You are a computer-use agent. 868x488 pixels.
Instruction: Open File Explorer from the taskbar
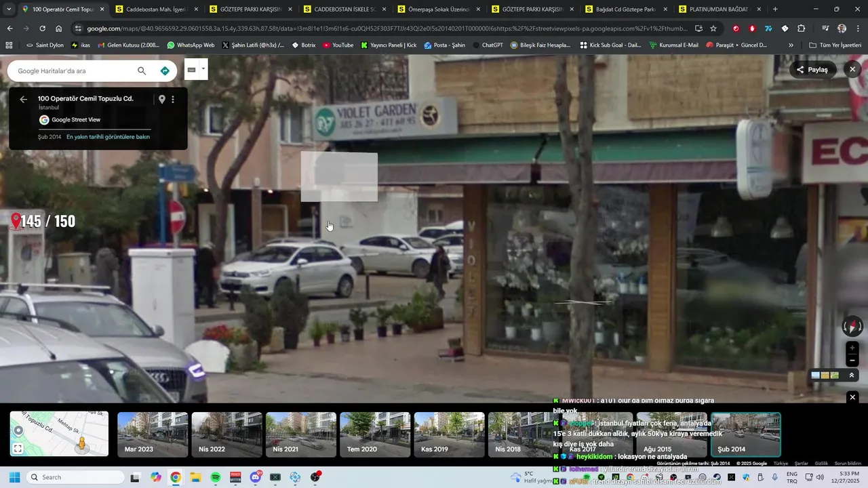195,477
